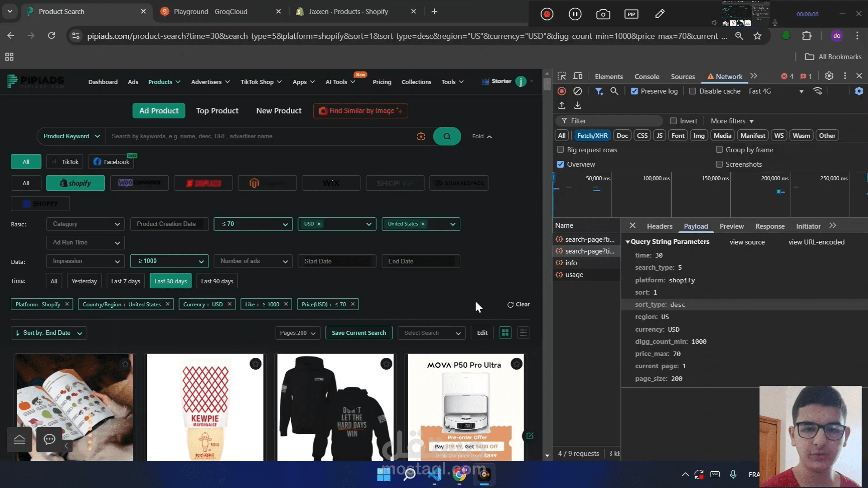Select the pencil annotation tool

coord(660,14)
